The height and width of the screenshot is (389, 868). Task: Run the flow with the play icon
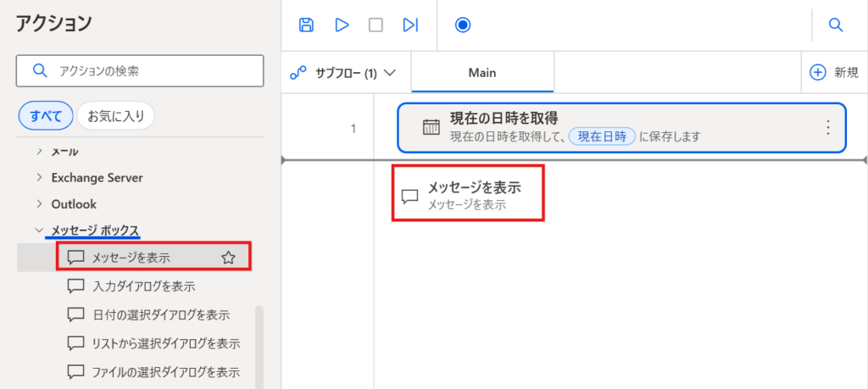[342, 25]
